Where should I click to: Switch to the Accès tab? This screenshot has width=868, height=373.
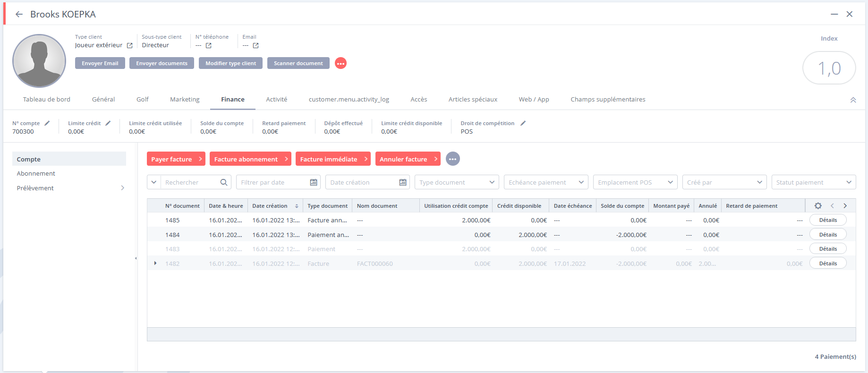[419, 100]
